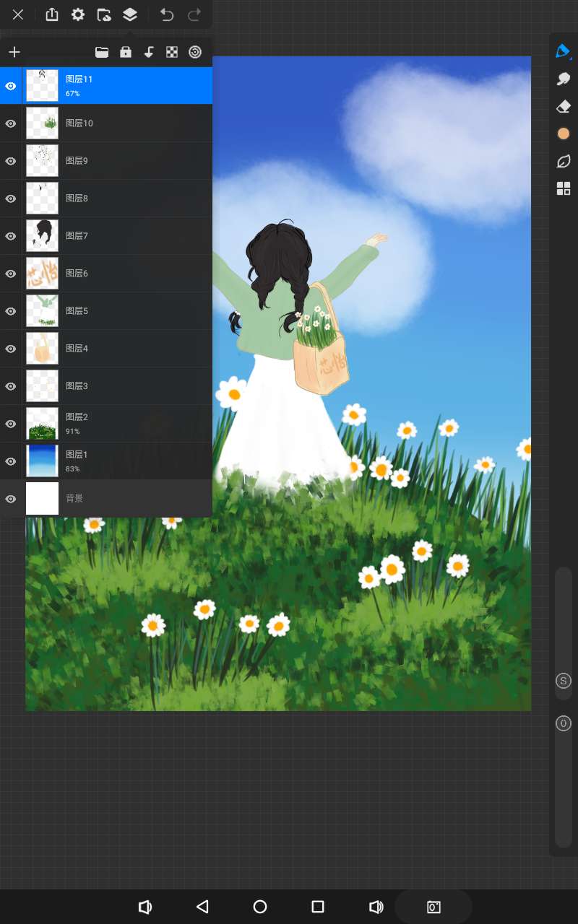The width and height of the screenshot is (578, 924).
Task: Tap the O opacity button
Action: click(x=564, y=723)
